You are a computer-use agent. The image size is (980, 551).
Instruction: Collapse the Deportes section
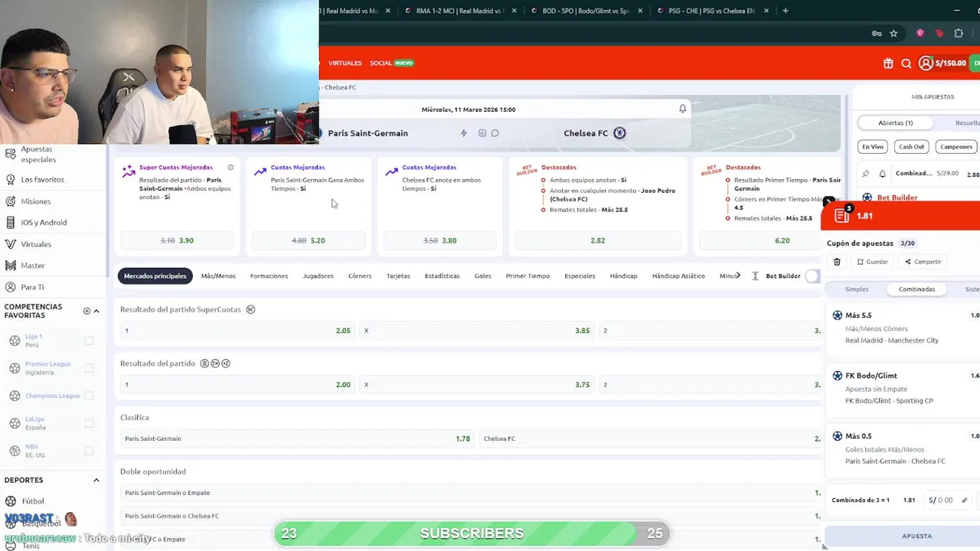96,480
